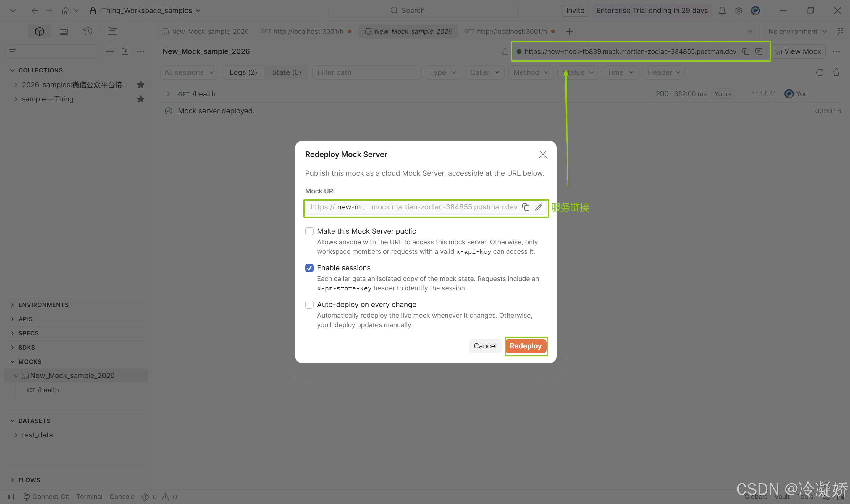Check Auto-deploy on every change
The width and height of the screenshot is (850, 504).
point(309,305)
